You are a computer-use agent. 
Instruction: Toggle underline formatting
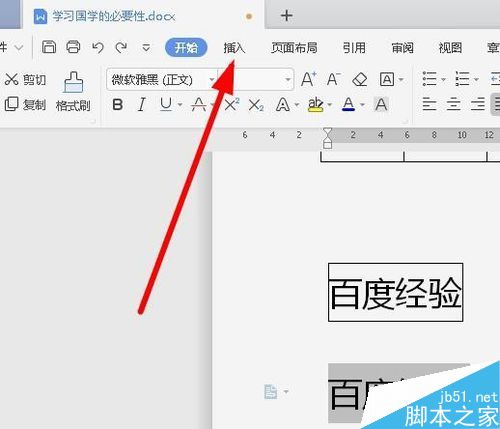pos(166,105)
